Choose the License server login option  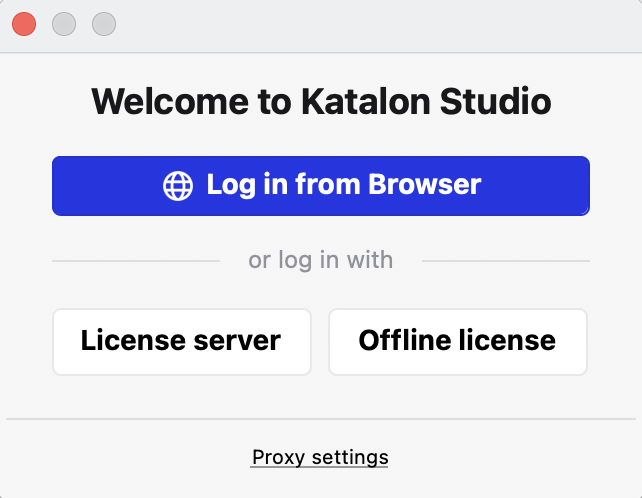coord(181,341)
